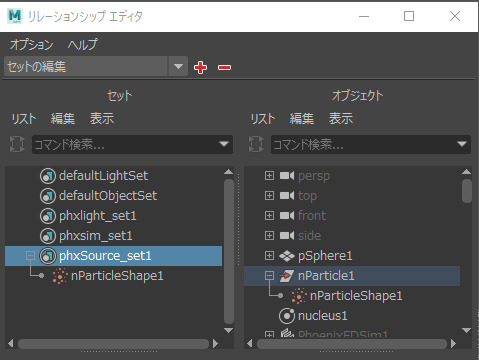Viewport: 479px width, 360px height.
Task: Collapse the nParticle1 node
Action: point(269,276)
